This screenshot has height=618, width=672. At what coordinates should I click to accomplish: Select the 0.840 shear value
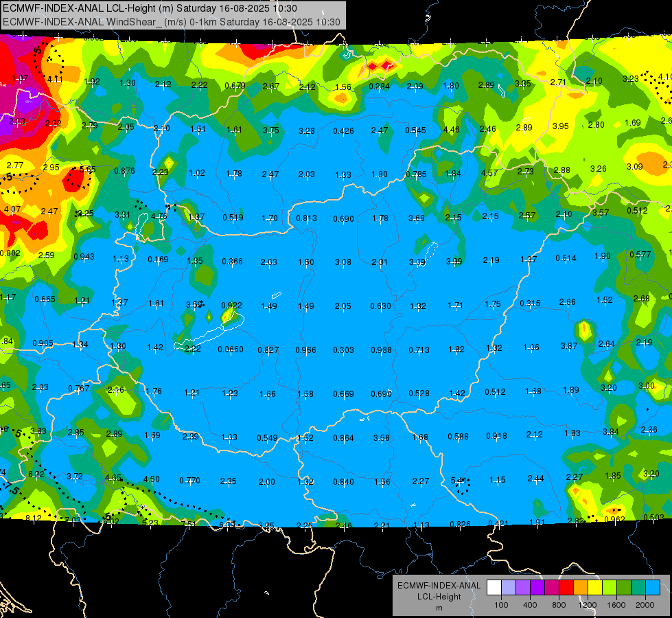tap(344, 482)
